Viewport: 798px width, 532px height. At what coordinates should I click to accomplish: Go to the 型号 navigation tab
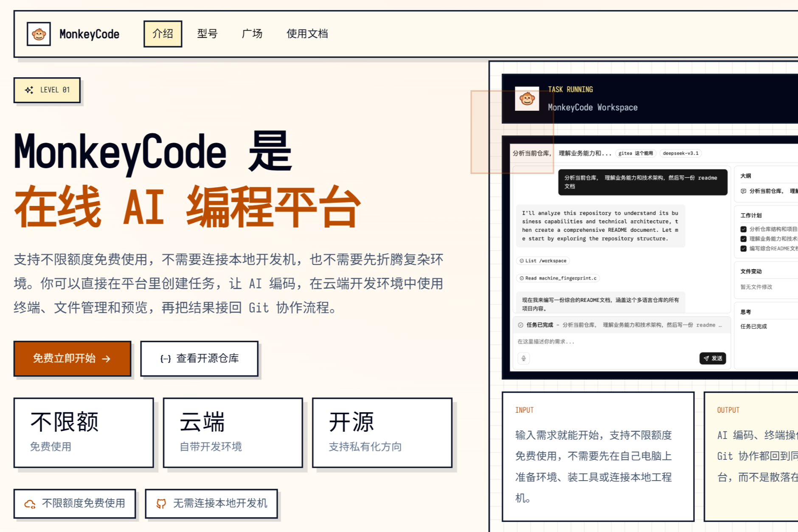207,34
